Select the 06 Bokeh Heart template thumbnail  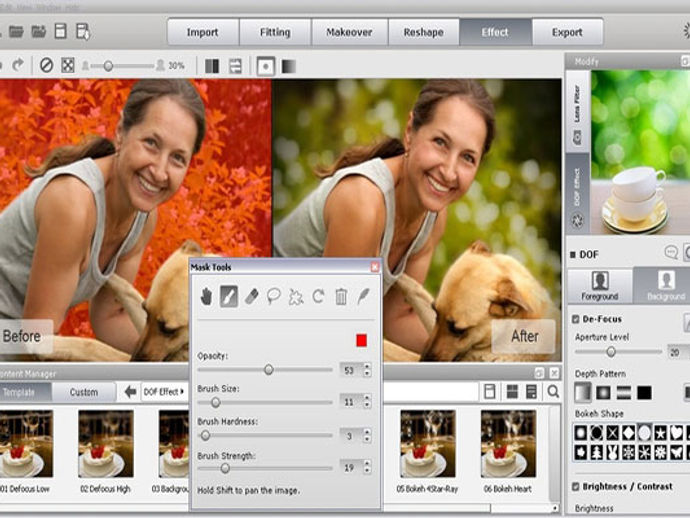(508, 444)
